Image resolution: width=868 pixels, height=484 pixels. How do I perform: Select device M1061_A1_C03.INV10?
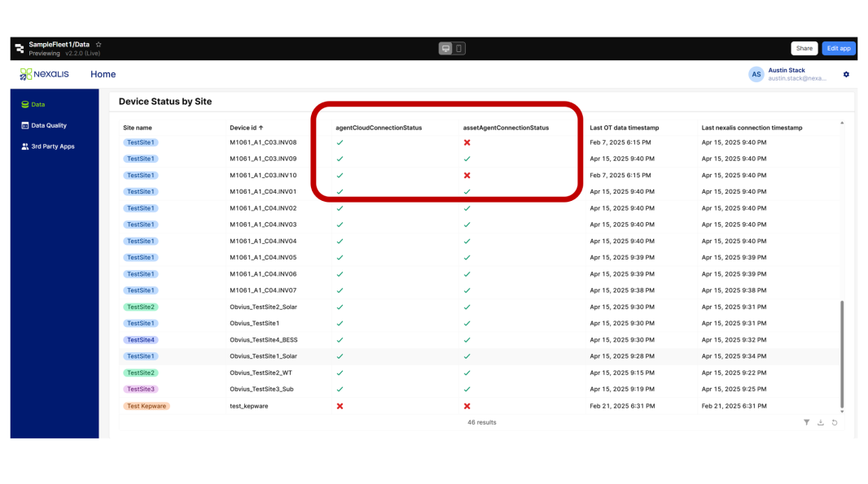[x=263, y=176]
